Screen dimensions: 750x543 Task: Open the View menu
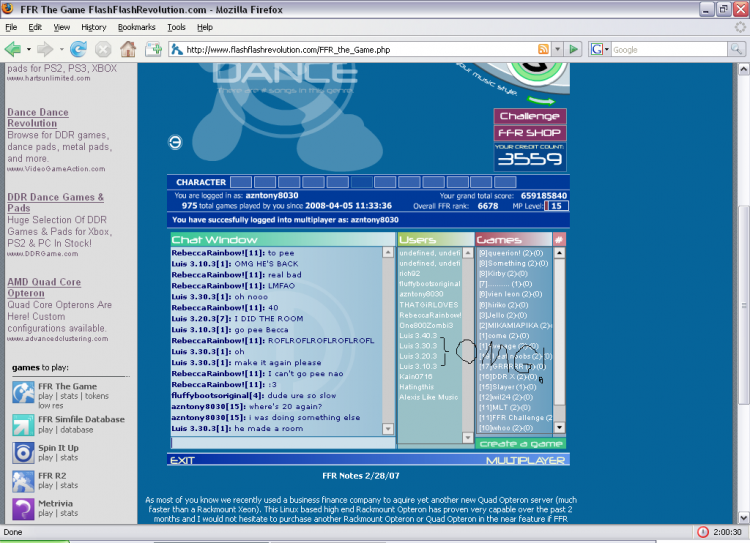(x=61, y=27)
